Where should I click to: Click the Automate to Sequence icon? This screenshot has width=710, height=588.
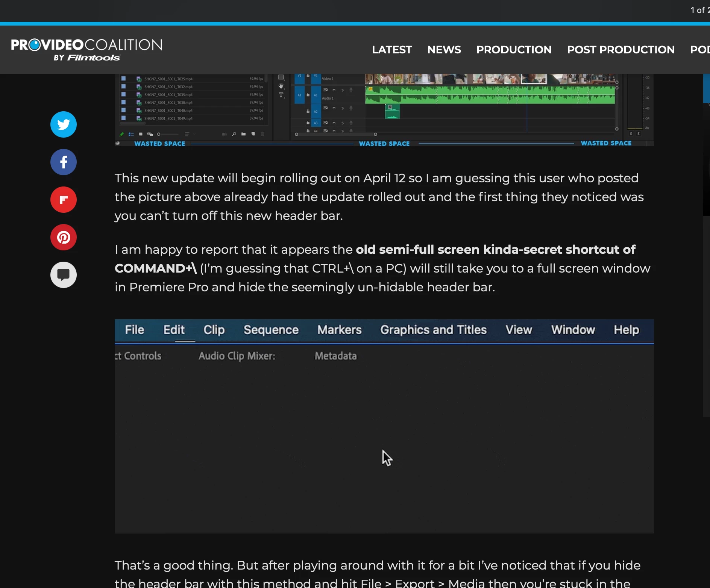coord(225,134)
